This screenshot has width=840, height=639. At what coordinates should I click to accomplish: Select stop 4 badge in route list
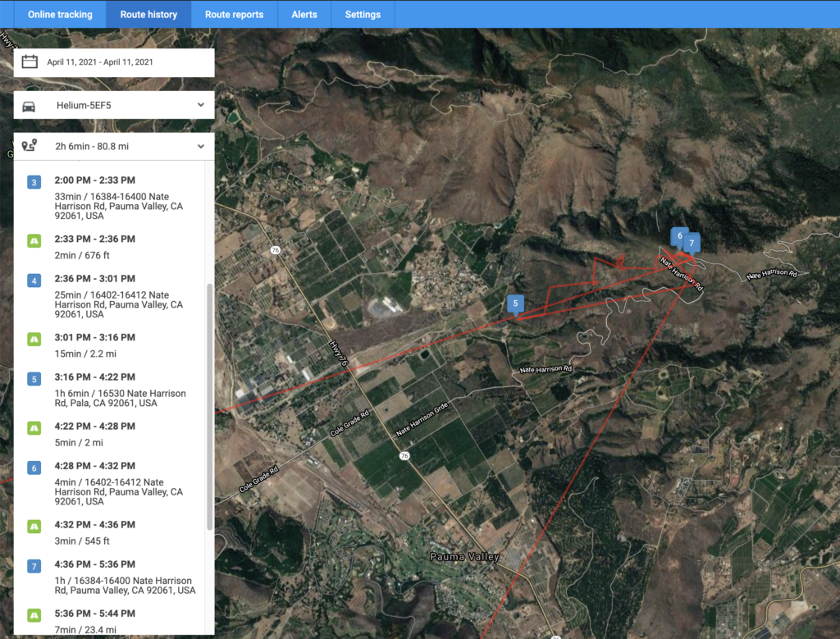(x=34, y=281)
